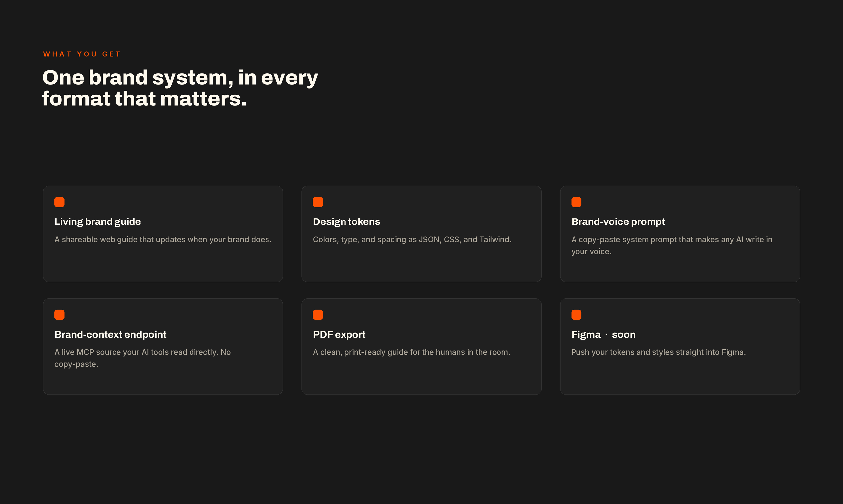Image resolution: width=843 pixels, height=504 pixels.
Task: Click the live MCP source description
Action: click(142, 358)
